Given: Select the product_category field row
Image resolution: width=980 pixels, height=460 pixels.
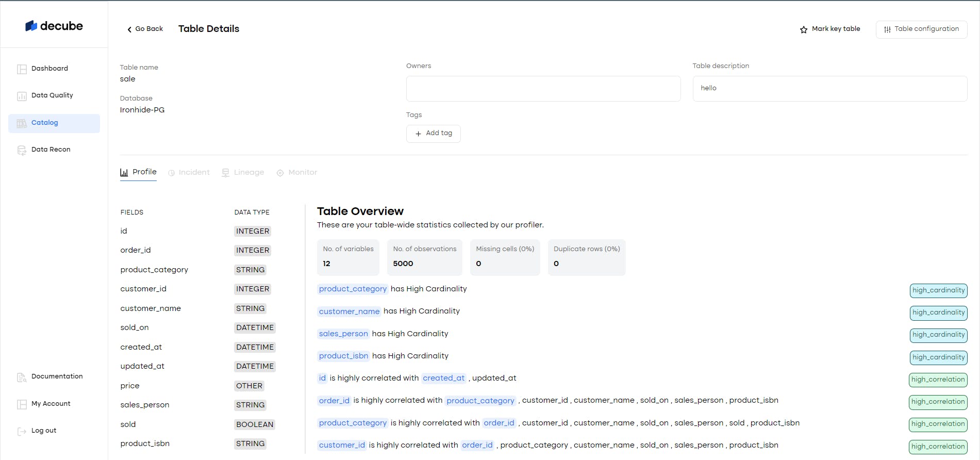Looking at the screenshot, I should 154,270.
